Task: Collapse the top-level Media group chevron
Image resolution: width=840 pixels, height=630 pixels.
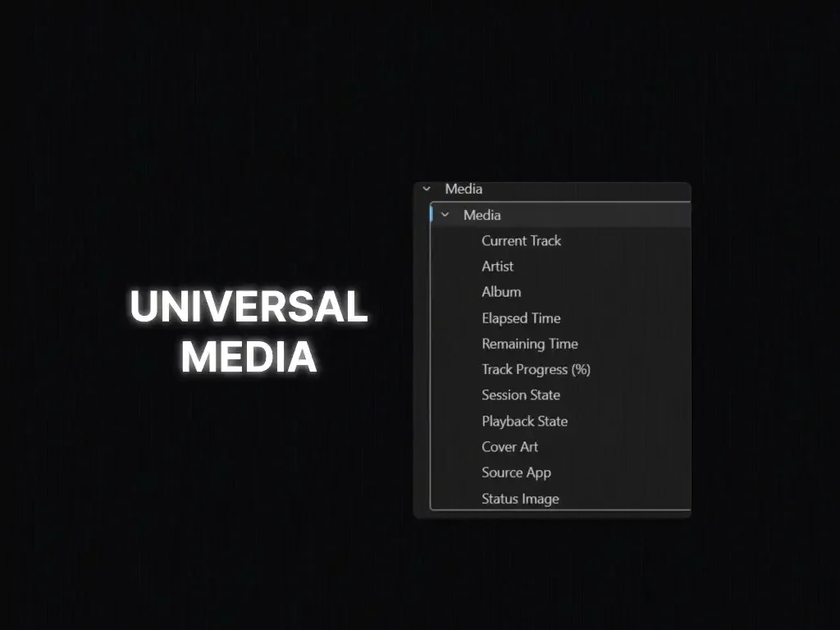Action: coord(427,189)
